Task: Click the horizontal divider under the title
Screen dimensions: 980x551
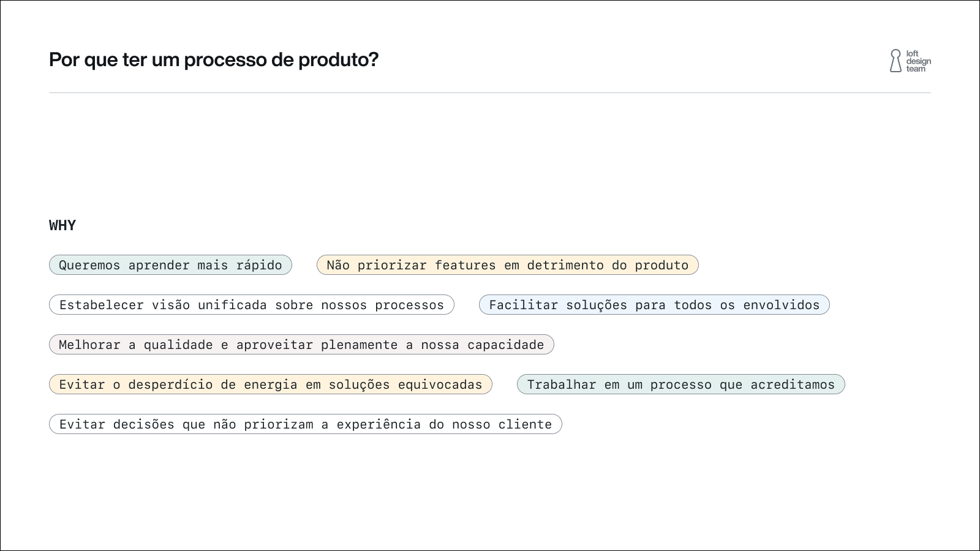Action: pos(490,93)
